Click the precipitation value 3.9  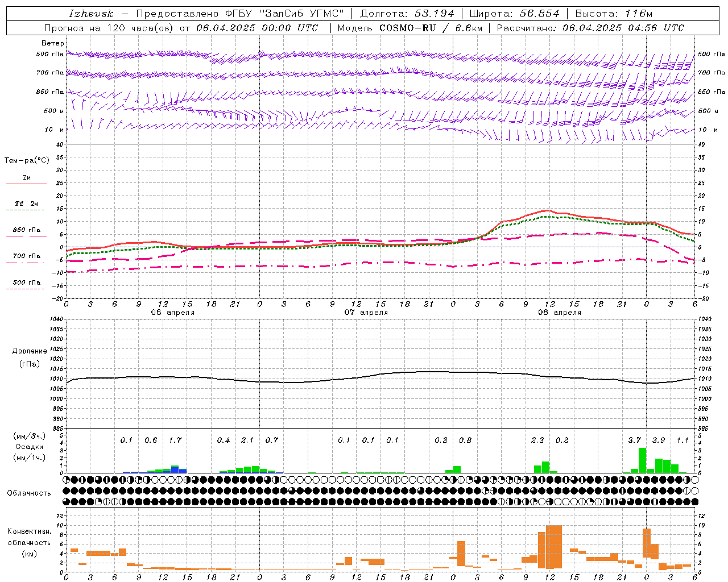659,440
